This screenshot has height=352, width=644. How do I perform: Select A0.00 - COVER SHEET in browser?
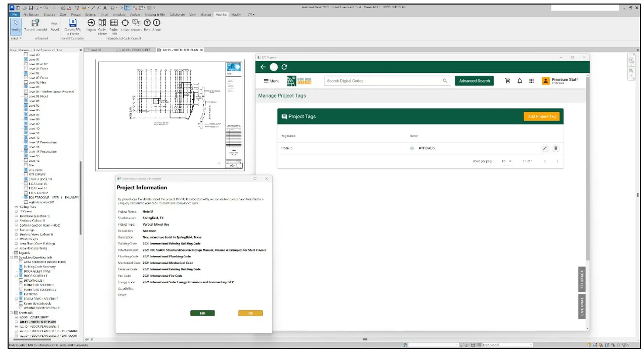[x=34, y=317]
